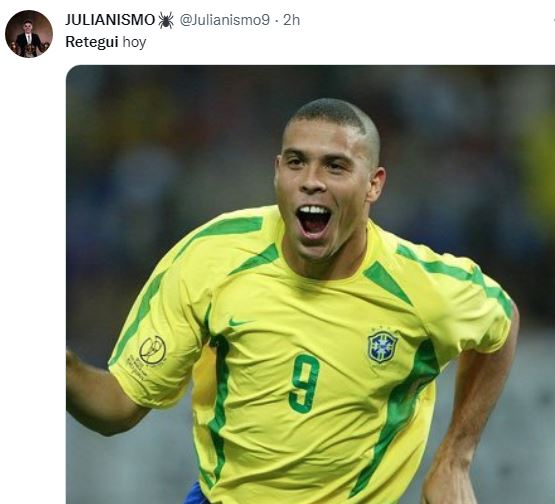Click the blue shorts at photo bottom

[195, 494]
